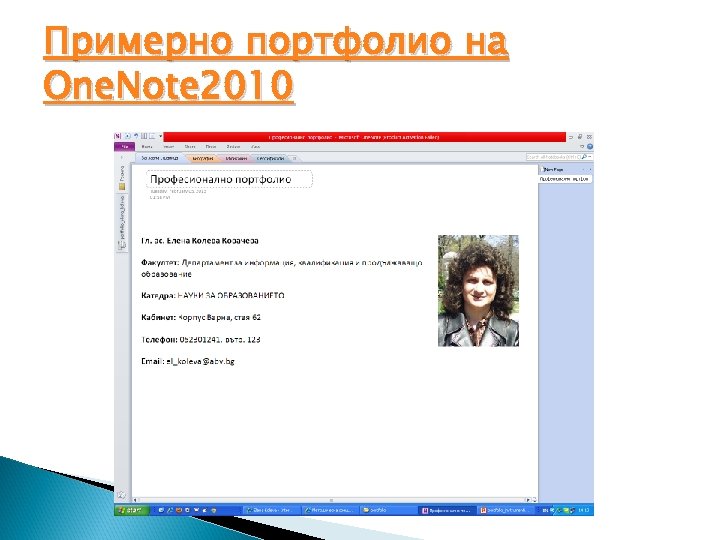Click the search magnifier icon

(584, 157)
